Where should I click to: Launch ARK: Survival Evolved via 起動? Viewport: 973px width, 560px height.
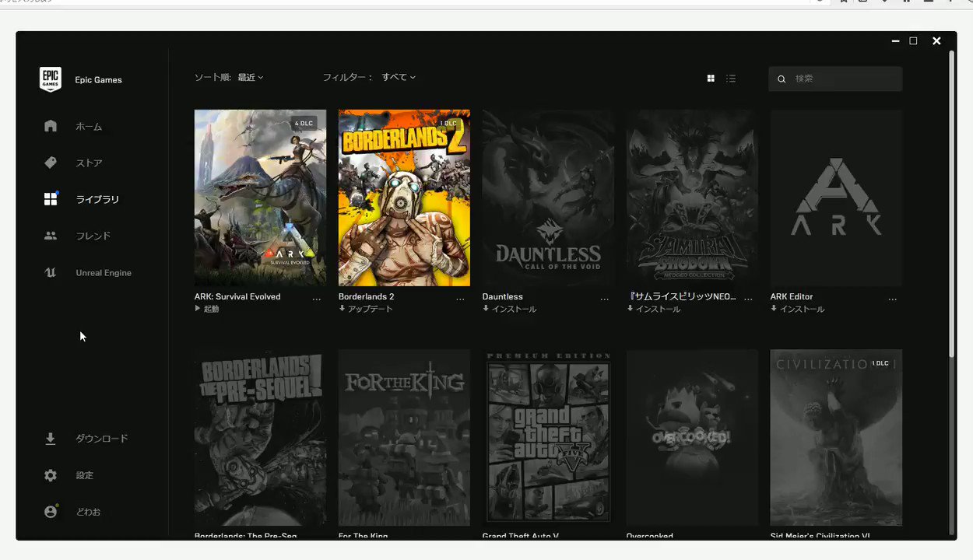[x=207, y=309]
